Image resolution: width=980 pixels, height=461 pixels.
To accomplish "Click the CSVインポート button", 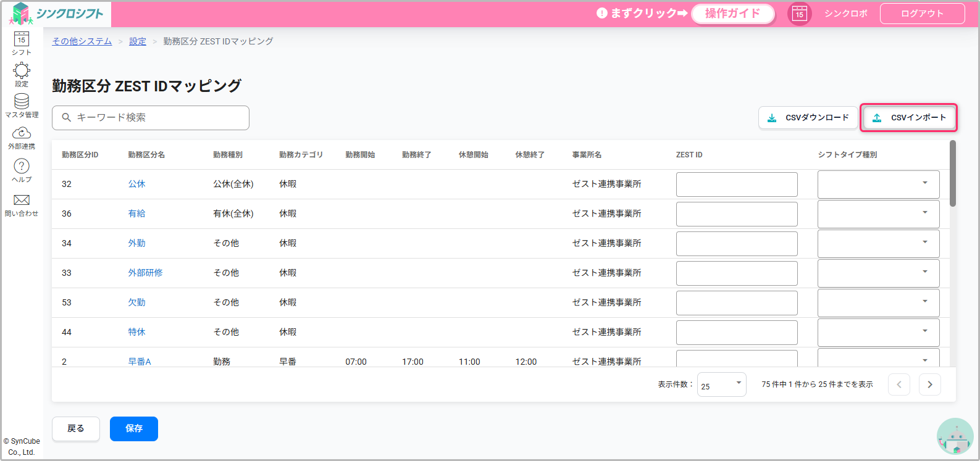I will (x=908, y=117).
